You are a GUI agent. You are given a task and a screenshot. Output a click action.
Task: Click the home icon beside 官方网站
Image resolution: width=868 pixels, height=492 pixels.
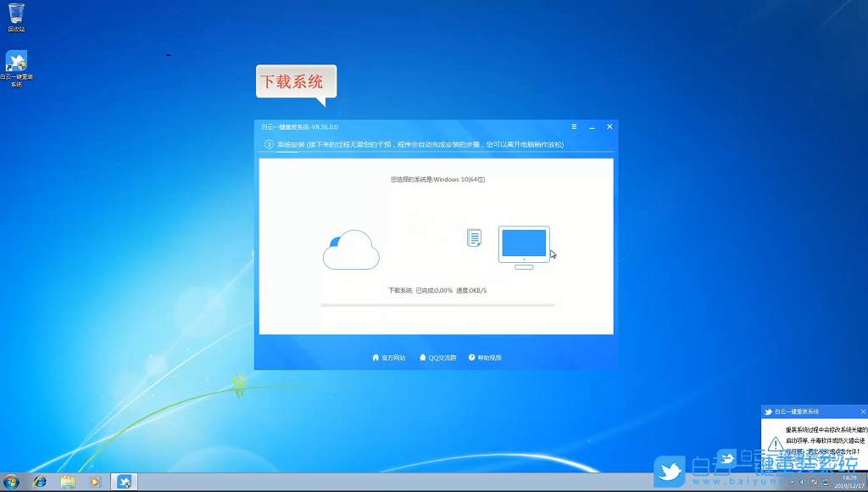[x=374, y=357]
